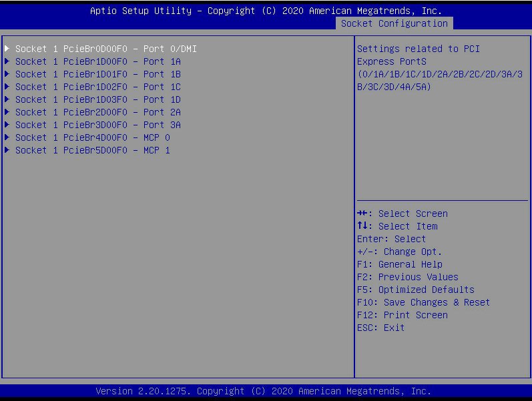The height and width of the screenshot is (401, 532).
Task: Click the 'F1: General Help' line
Action: (400, 264)
